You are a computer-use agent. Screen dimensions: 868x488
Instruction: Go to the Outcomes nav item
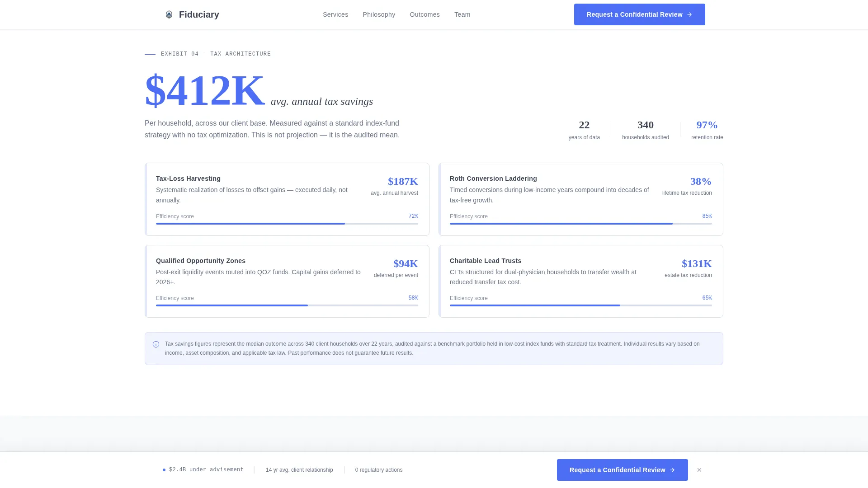[x=425, y=14]
